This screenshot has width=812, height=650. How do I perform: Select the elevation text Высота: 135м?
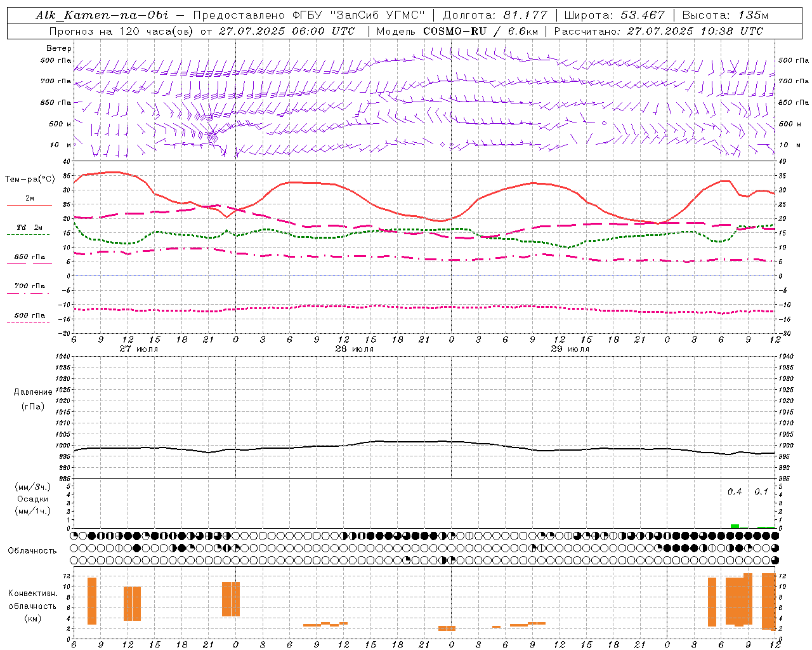725,15
